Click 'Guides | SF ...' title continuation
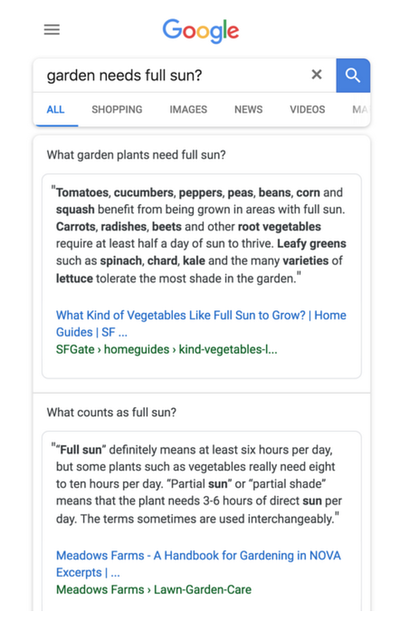 coord(91,332)
